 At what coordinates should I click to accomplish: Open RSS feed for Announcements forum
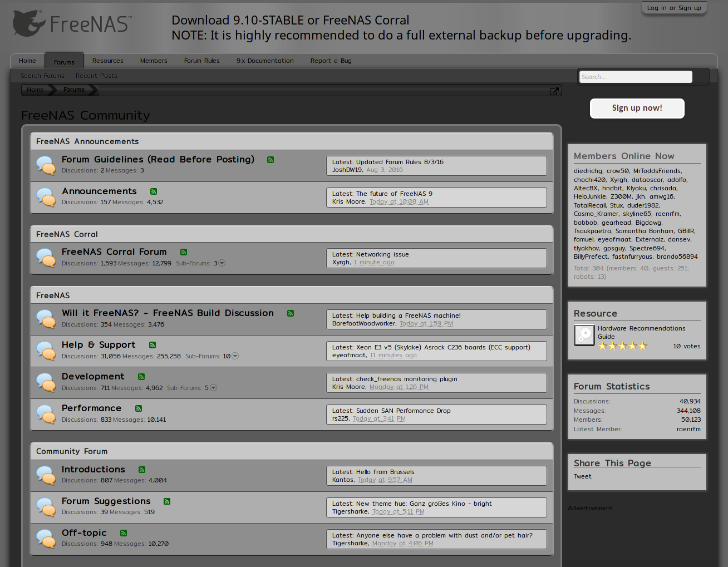pyautogui.click(x=154, y=191)
